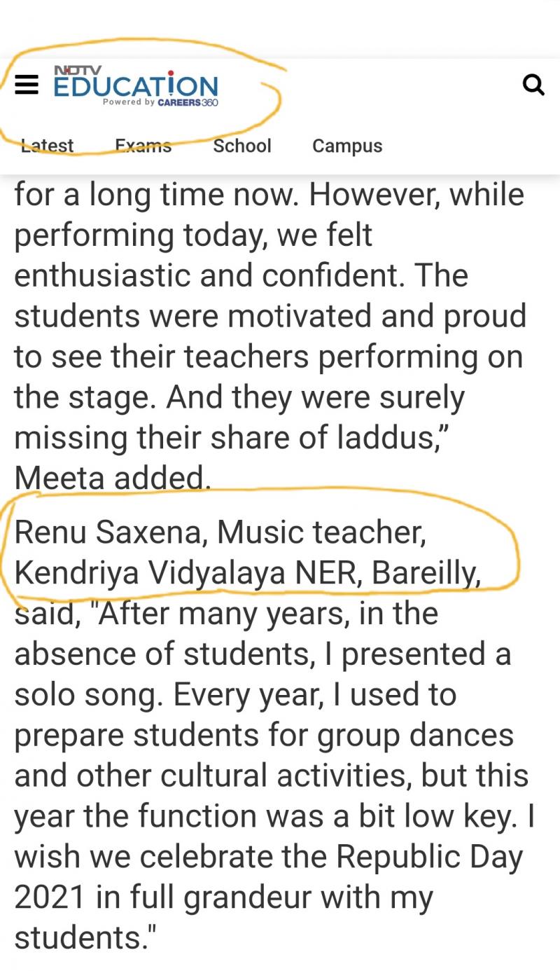560x971 pixels.
Task: Click the Careers360 brand text under logo
Action: click(x=188, y=102)
